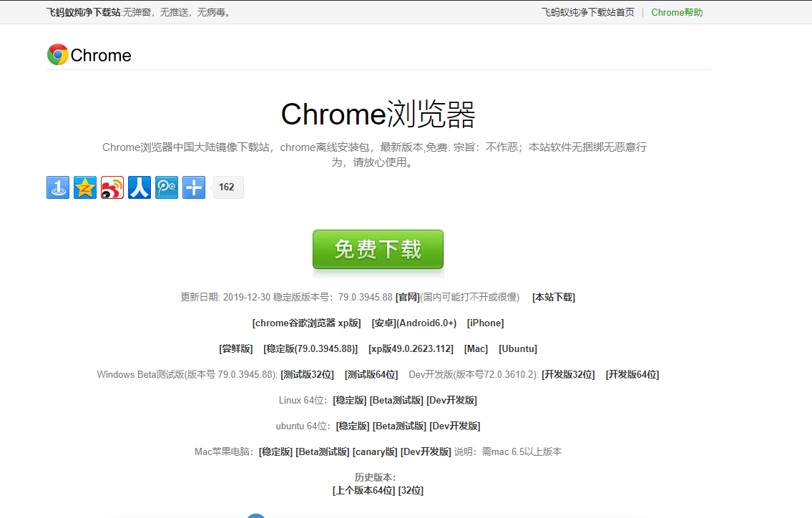Share to Qzone via yellow star icon

(x=85, y=187)
